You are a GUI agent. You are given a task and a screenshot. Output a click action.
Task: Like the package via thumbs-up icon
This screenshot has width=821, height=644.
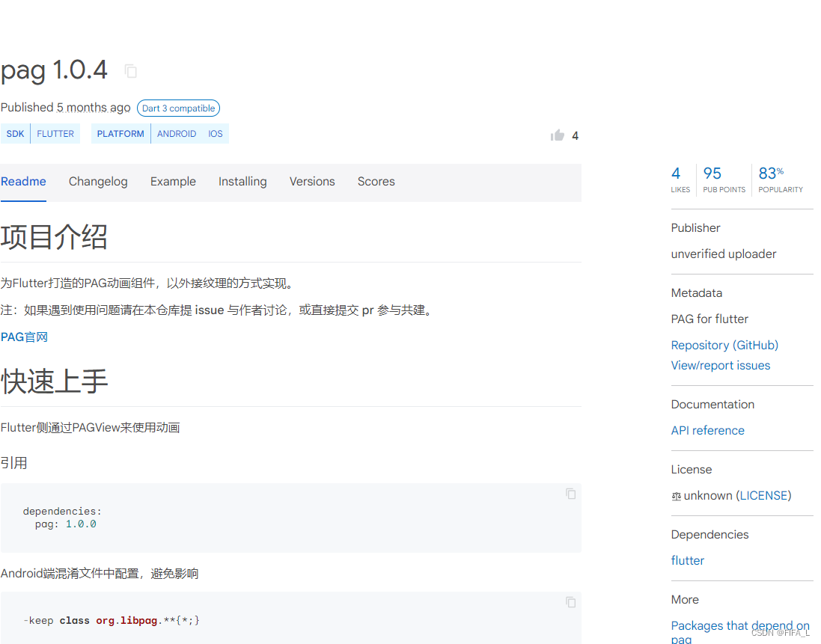(x=557, y=135)
